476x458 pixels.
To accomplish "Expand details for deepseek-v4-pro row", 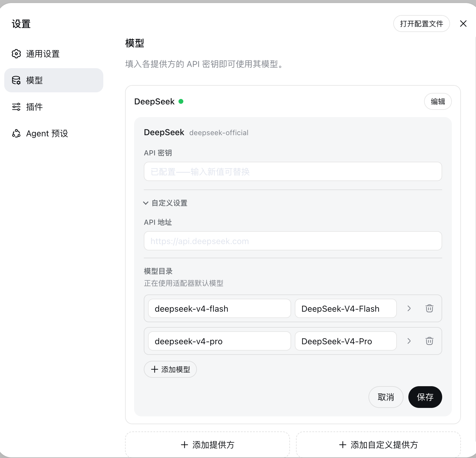I will [409, 341].
